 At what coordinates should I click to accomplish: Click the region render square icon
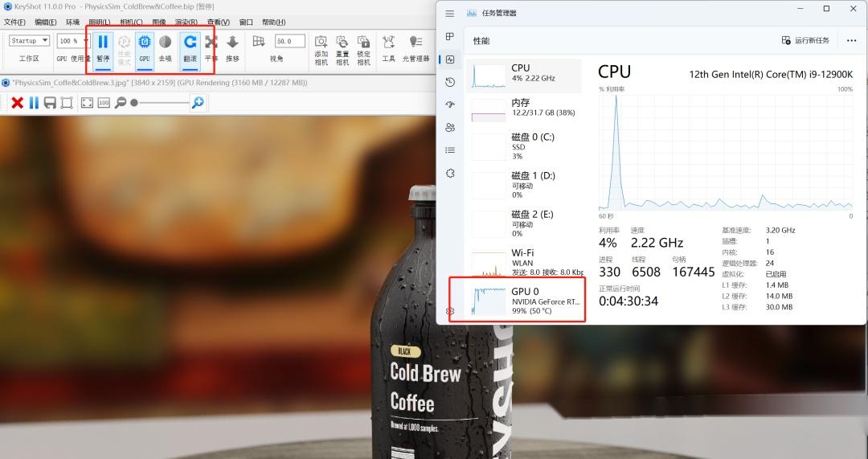tap(67, 102)
